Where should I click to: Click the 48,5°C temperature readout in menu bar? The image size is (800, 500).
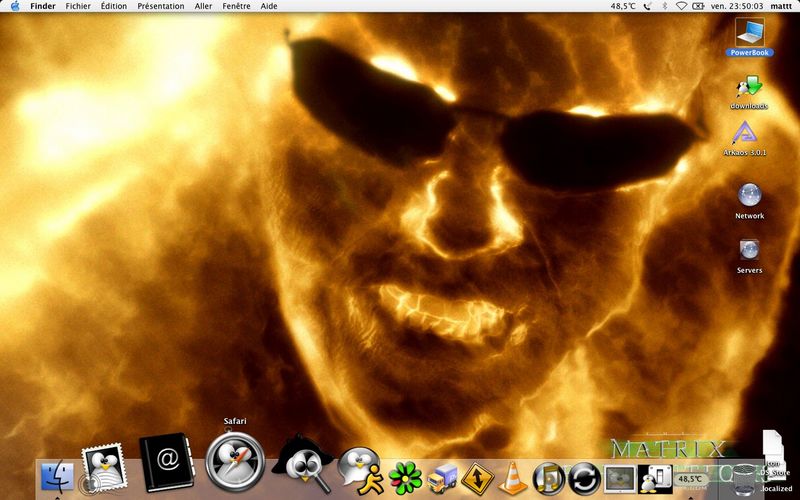click(623, 6)
